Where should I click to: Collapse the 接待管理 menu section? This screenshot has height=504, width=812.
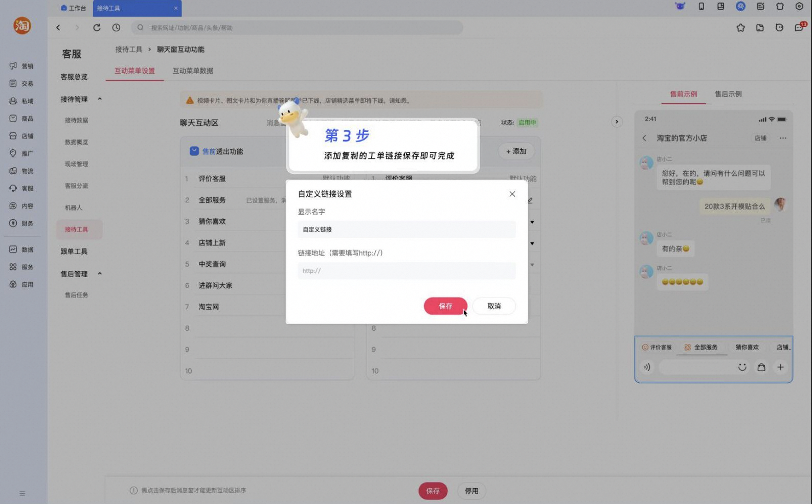tap(100, 99)
